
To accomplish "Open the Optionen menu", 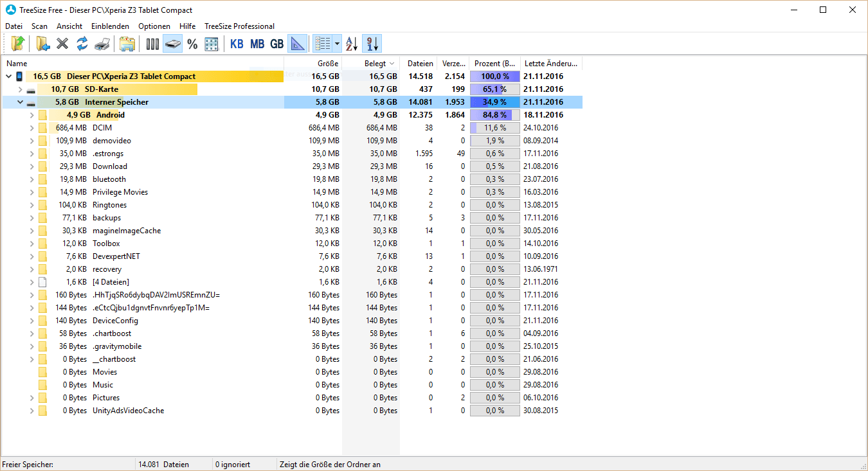I will tap(154, 26).
